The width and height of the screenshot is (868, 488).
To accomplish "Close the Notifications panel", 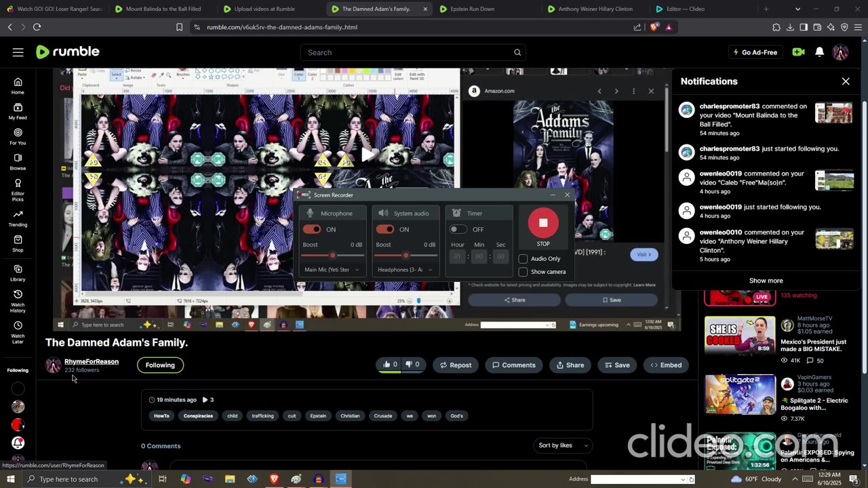I will pyautogui.click(x=846, y=81).
